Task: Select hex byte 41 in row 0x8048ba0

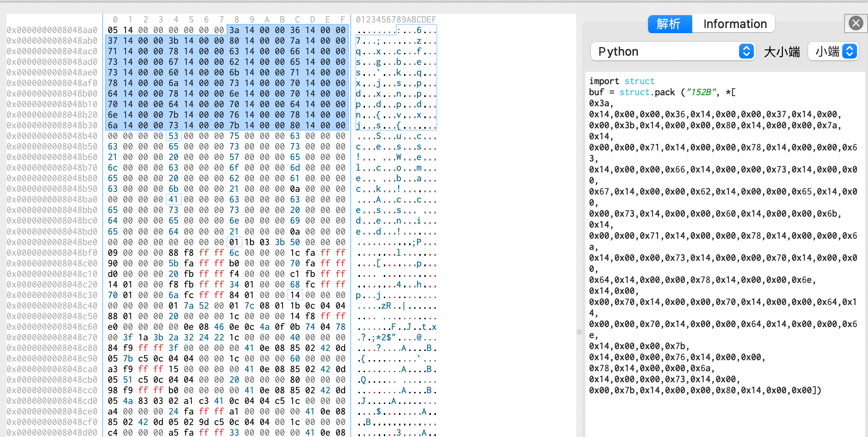Action: (174, 200)
